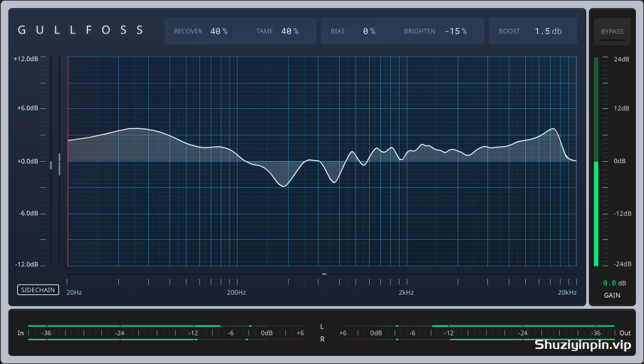Click the BOOST label

[509, 31]
